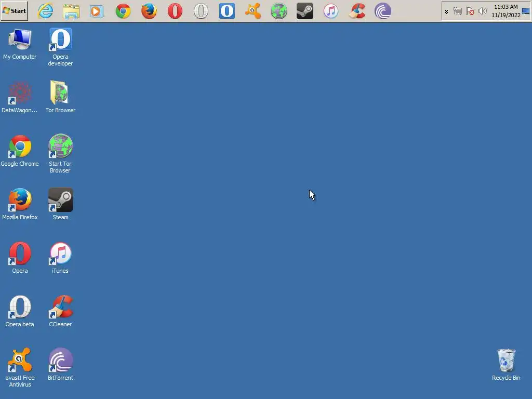Launch iTunes from the taskbar
Screen dimensions: 532x399
click(x=331, y=11)
